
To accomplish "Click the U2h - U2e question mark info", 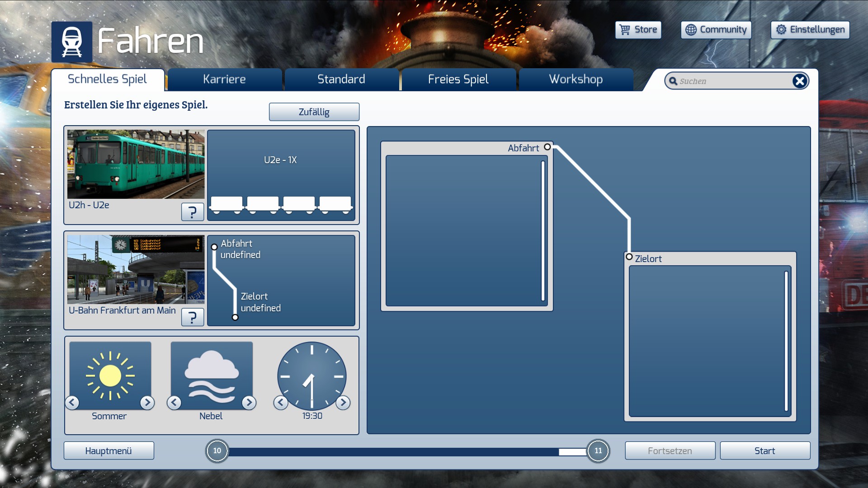I will point(192,211).
